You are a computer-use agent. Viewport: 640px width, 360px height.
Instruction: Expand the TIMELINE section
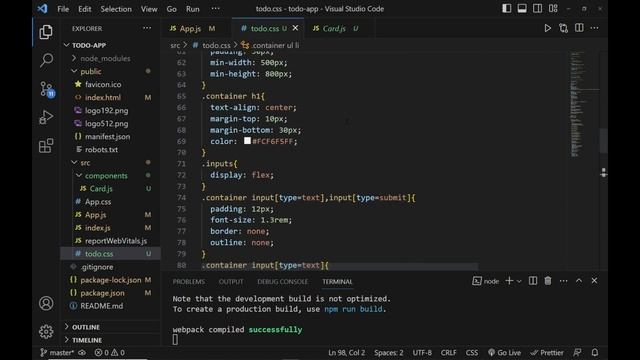pos(87,340)
